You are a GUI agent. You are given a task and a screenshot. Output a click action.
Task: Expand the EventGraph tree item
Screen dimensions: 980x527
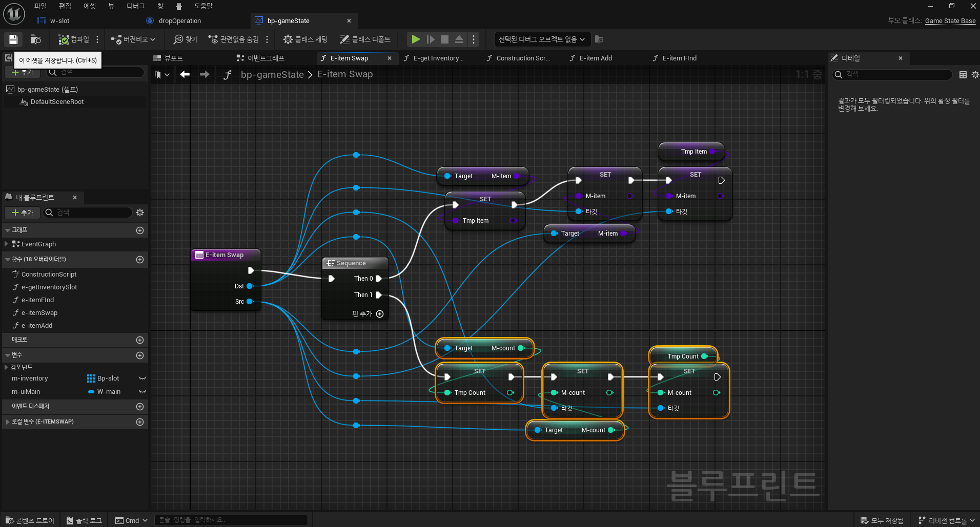click(x=6, y=244)
